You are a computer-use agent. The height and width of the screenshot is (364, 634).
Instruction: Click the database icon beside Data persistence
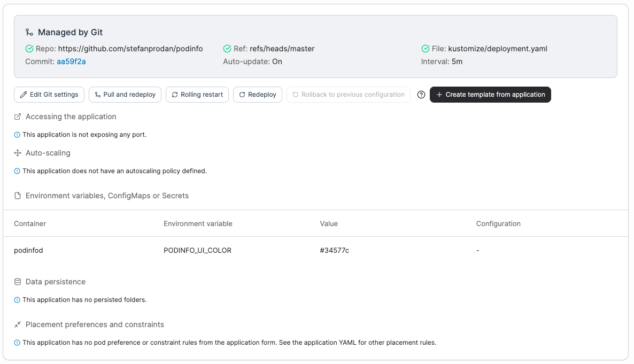pos(18,282)
